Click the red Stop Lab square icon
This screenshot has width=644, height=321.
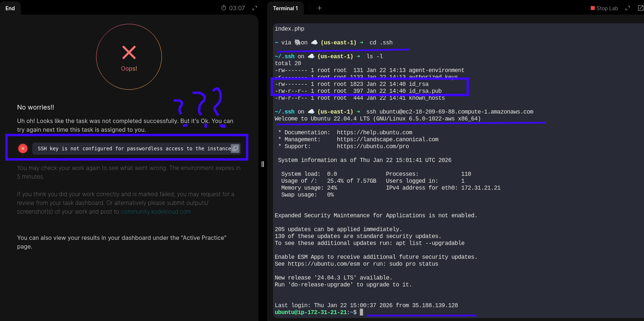[x=593, y=8]
